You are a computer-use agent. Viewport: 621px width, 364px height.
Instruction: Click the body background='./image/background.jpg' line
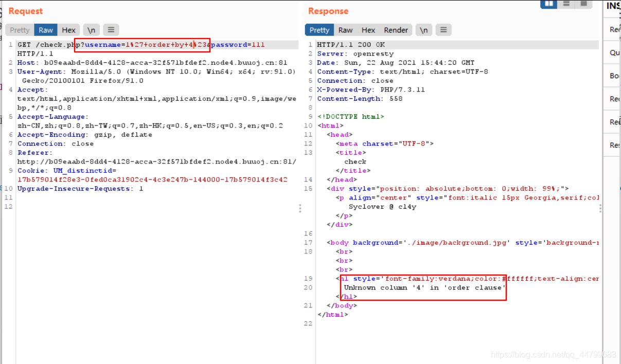[x=463, y=243]
